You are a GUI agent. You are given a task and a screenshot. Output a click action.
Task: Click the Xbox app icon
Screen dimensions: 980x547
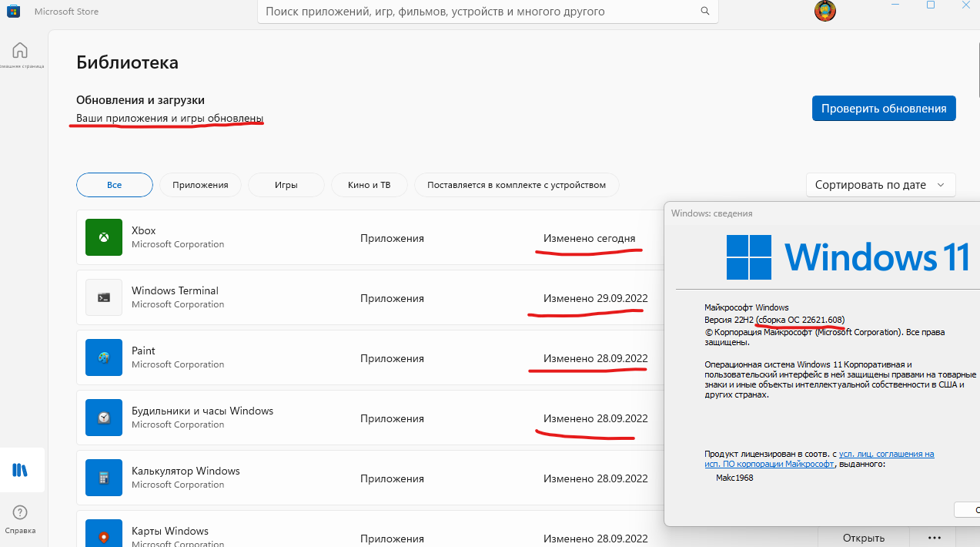pos(104,237)
